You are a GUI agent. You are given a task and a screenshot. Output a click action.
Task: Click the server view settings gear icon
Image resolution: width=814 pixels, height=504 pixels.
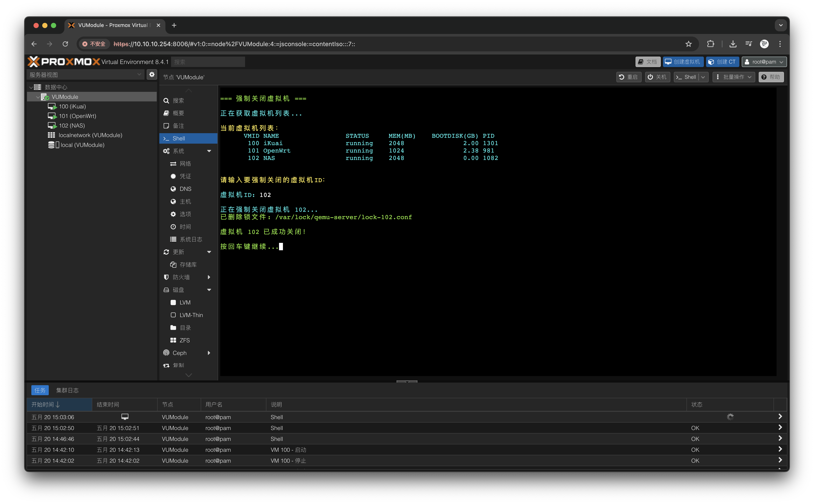coord(152,75)
